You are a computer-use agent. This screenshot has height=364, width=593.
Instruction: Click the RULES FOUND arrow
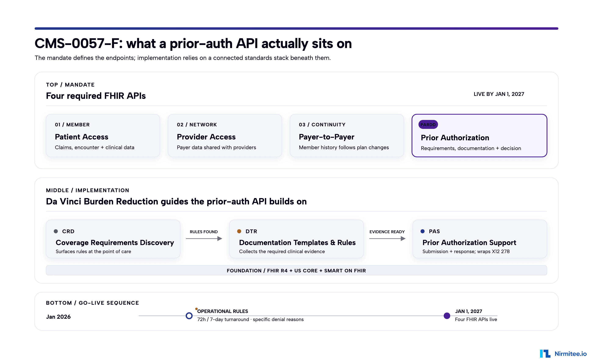[204, 238]
